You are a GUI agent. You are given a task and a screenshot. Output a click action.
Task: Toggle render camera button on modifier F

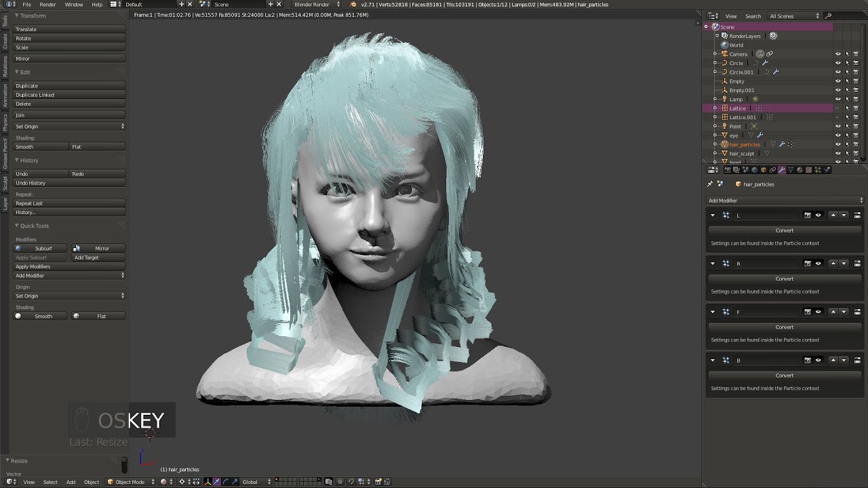tap(808, 312)
